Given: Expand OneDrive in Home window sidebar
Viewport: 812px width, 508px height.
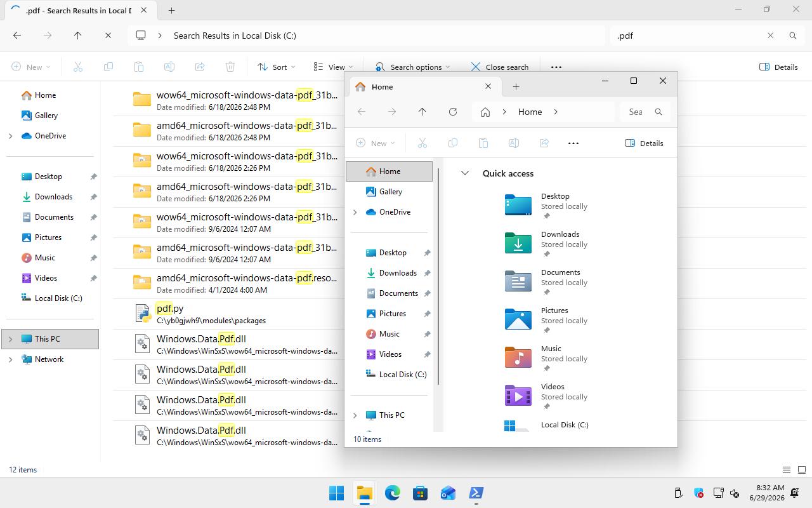Looking at the screenshot, I should point(355,212).
